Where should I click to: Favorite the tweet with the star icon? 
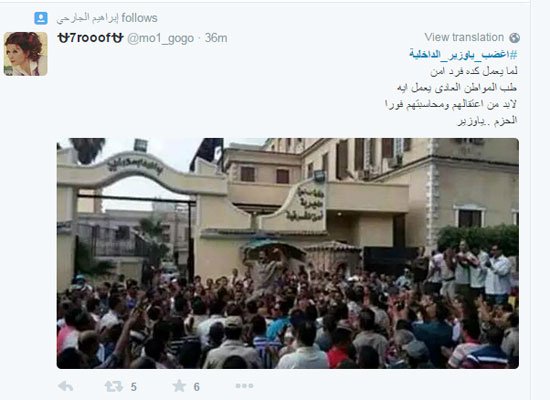(179, 386)
